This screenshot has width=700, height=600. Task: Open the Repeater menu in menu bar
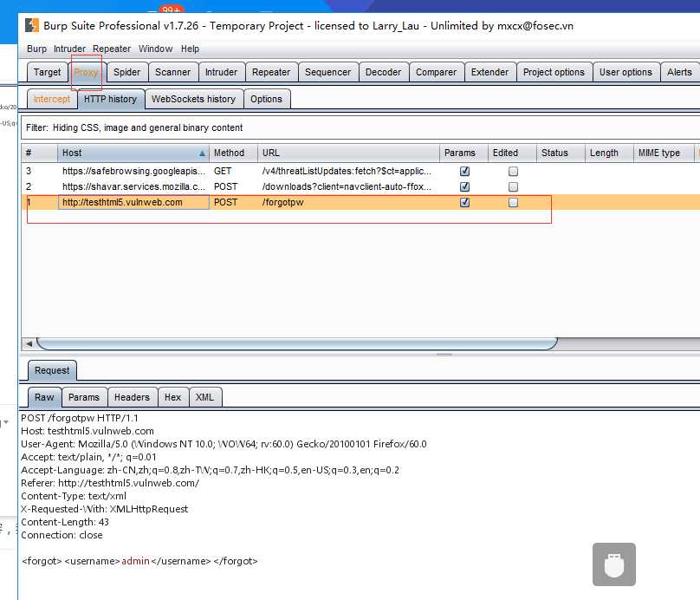point(112,49)
